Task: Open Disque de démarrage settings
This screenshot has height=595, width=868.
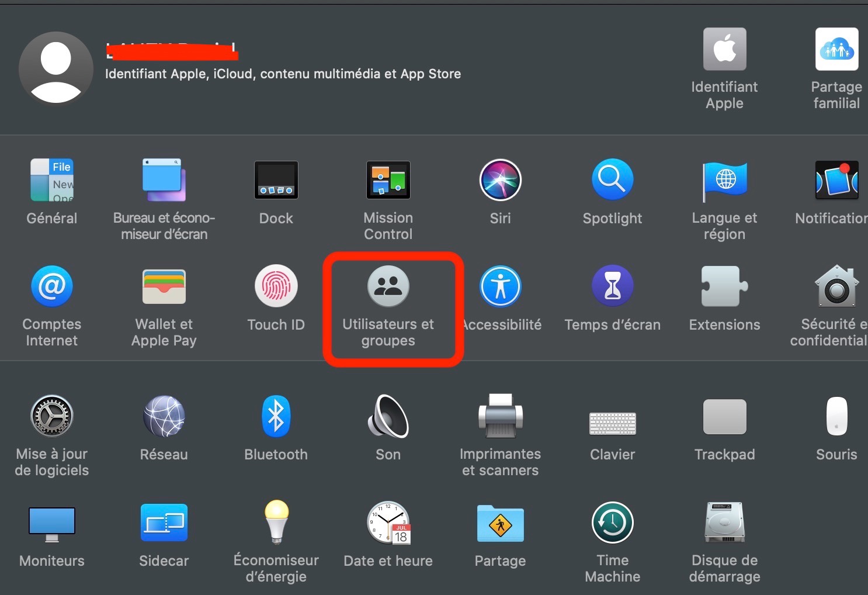Action: [724, 523]
